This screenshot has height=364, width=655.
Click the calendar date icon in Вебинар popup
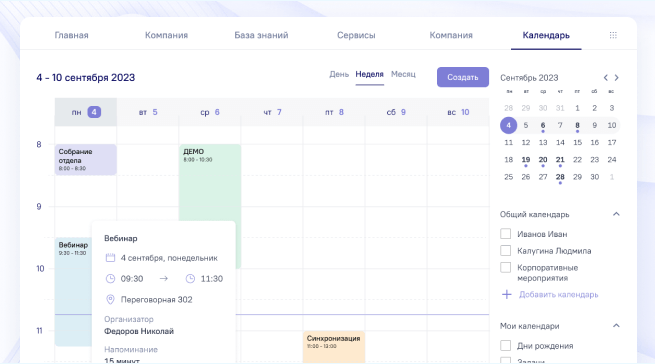110,258
